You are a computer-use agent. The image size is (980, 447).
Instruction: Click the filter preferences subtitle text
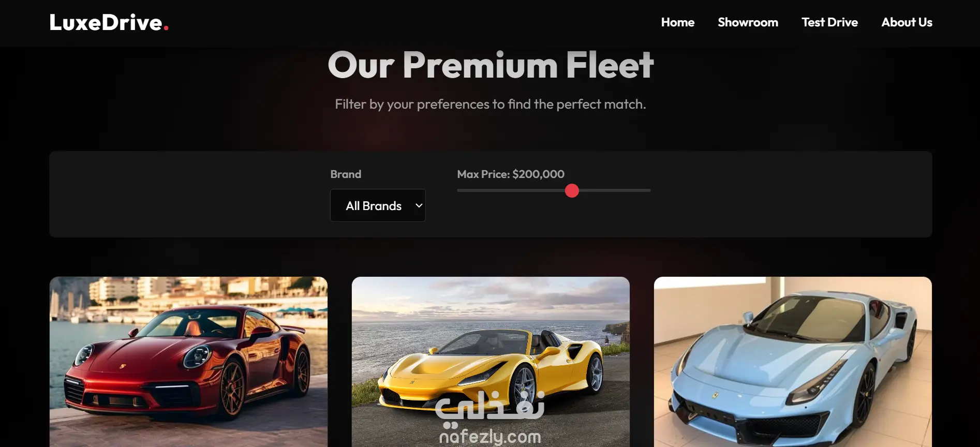point(491,104)
